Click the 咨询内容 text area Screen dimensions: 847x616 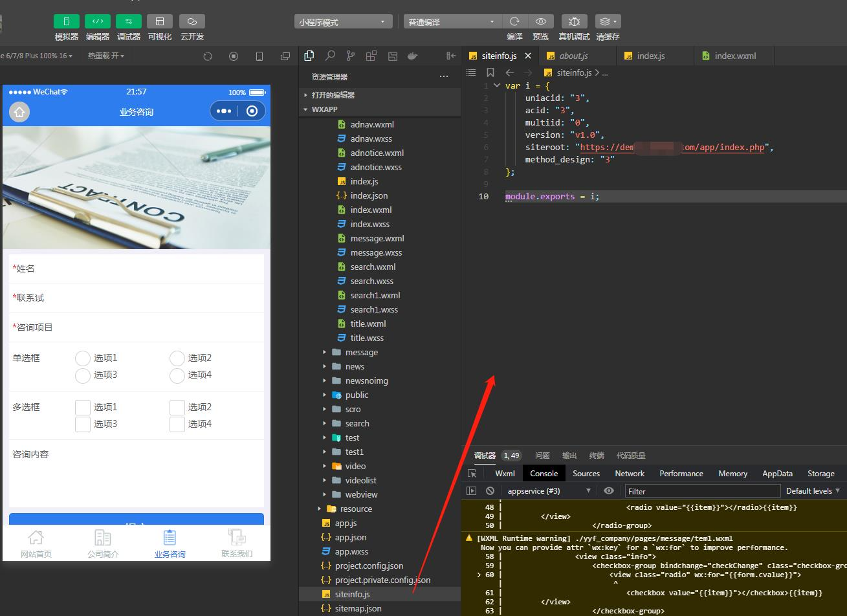(x=137, y=473)
